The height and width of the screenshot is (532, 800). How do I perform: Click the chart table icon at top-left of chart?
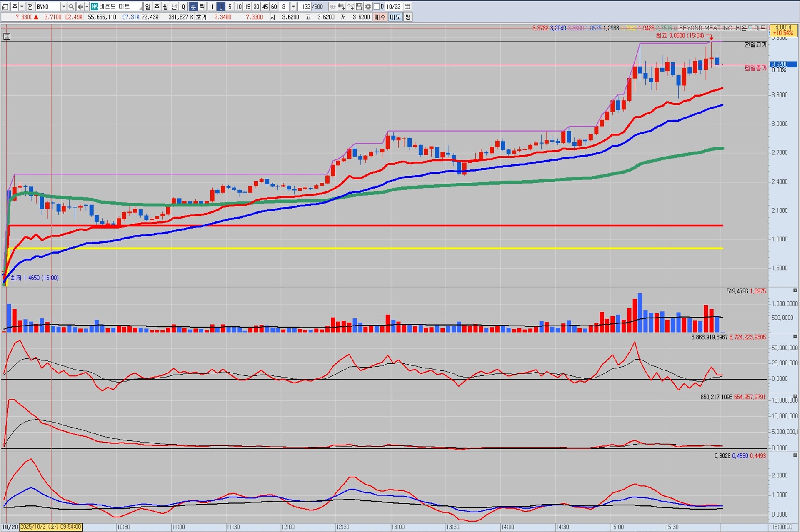coord(7,37)
